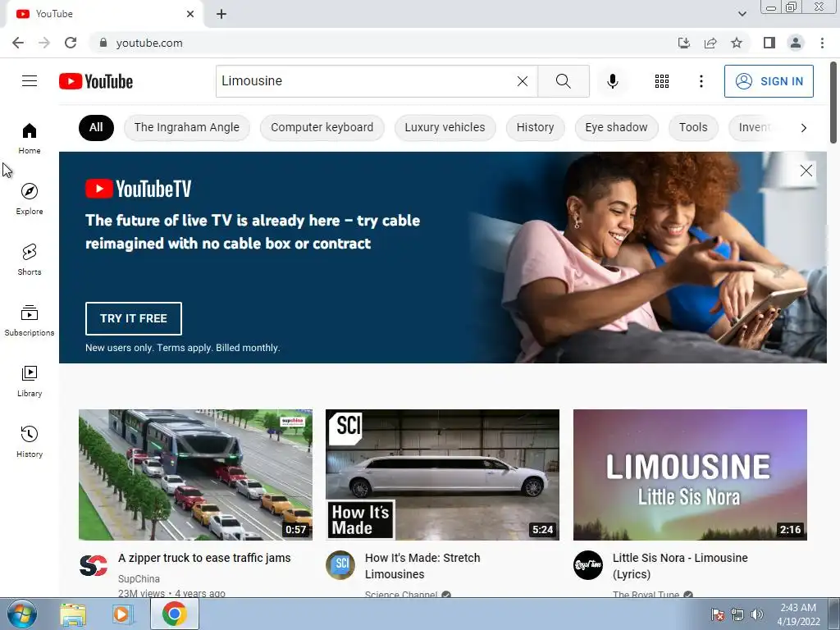Image resolution: width=840 pixels, height=630 pixels.
Task: Open Windows Media Player from taskbar
Action: tap(123, 614)
